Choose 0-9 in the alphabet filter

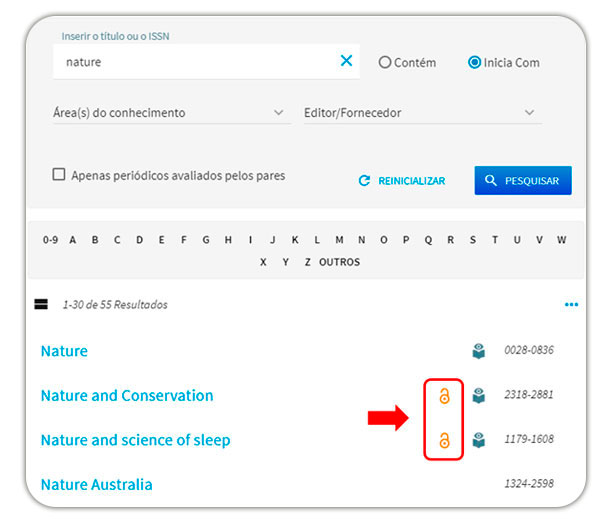[50, 240]
